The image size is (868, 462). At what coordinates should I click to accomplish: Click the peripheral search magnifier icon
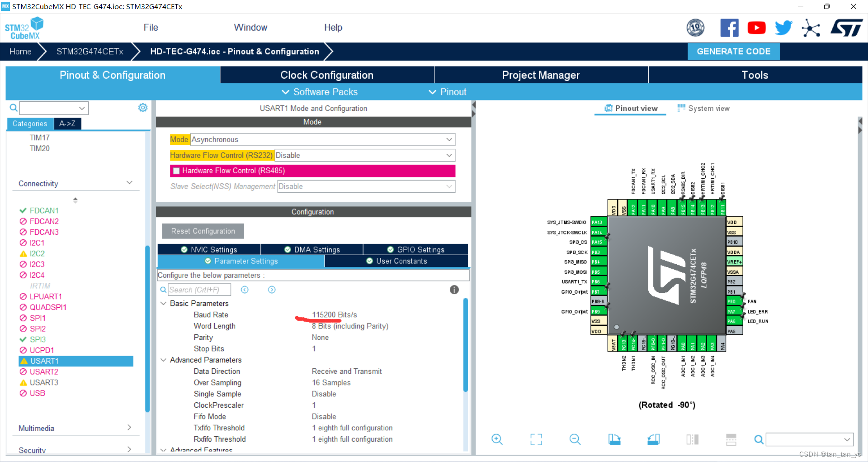coord(14,108)
